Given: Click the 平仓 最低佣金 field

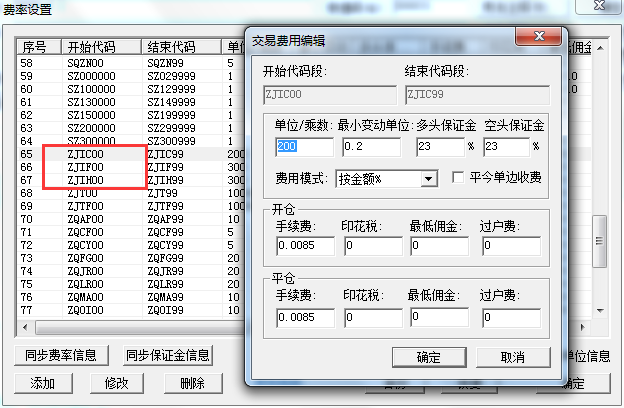Looking at the screenshot, I should pyautogui.click(x=439, y=317).
